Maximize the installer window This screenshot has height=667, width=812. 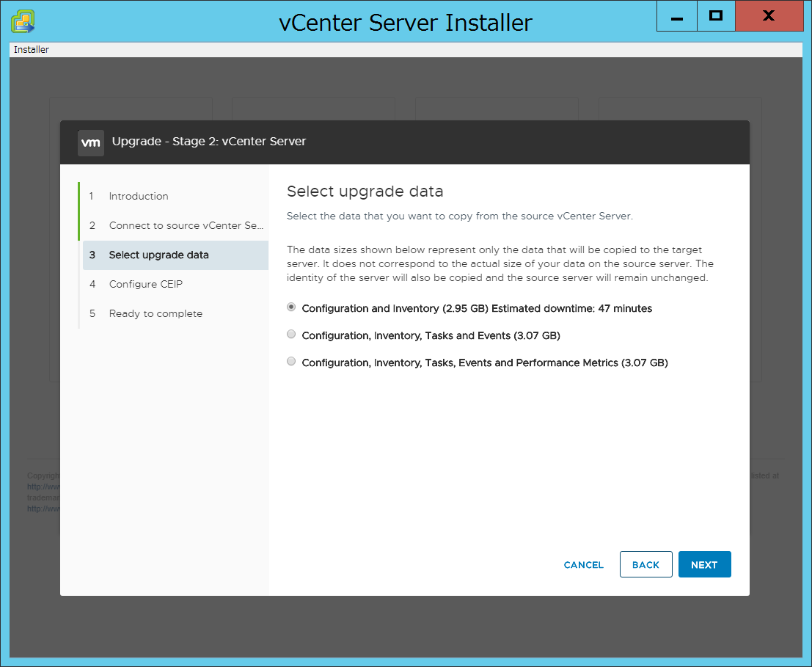[716, 17]
